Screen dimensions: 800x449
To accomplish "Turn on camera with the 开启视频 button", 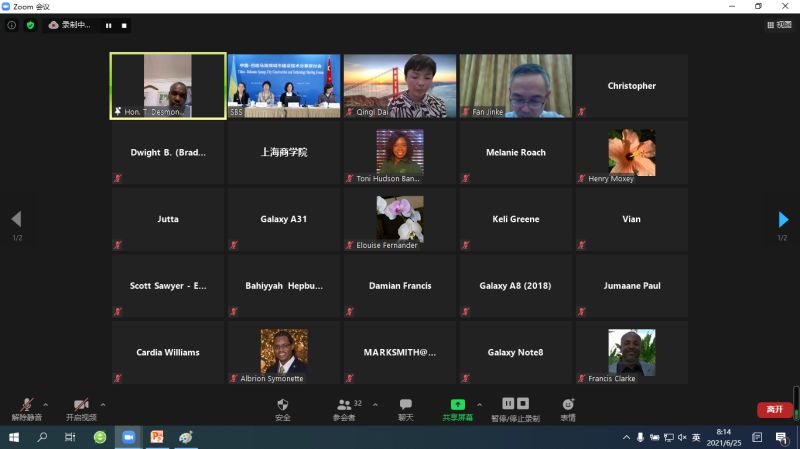I will (x=81, y=408).
